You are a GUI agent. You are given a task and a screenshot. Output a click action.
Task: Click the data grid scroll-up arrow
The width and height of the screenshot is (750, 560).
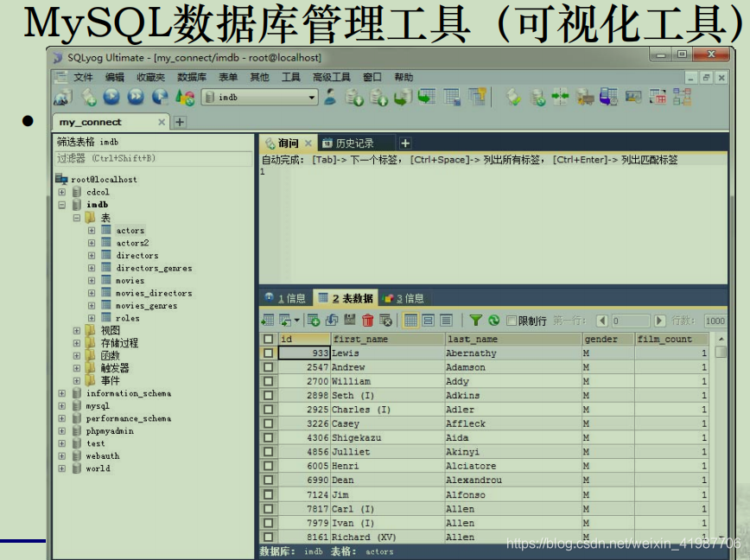pyautogui.click(x=721, y=339)
